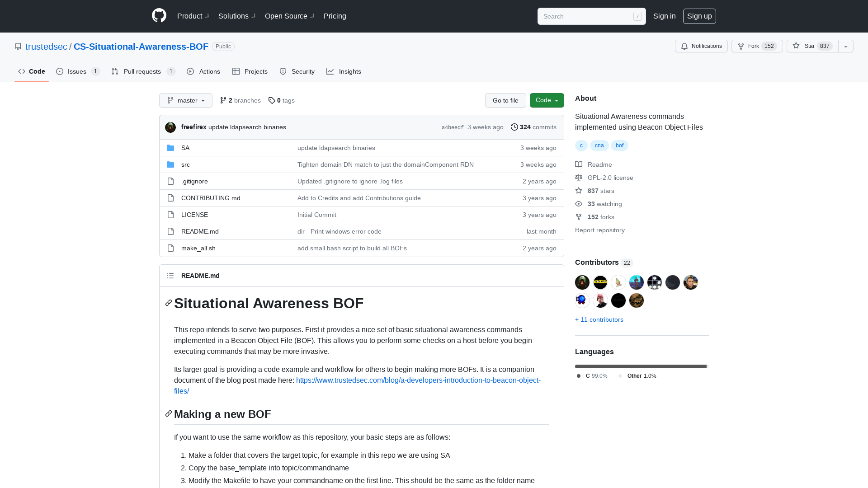The height and width of the screenshot is (488, 868).
Task: Open the SA folder
Action: click(185, 148)
